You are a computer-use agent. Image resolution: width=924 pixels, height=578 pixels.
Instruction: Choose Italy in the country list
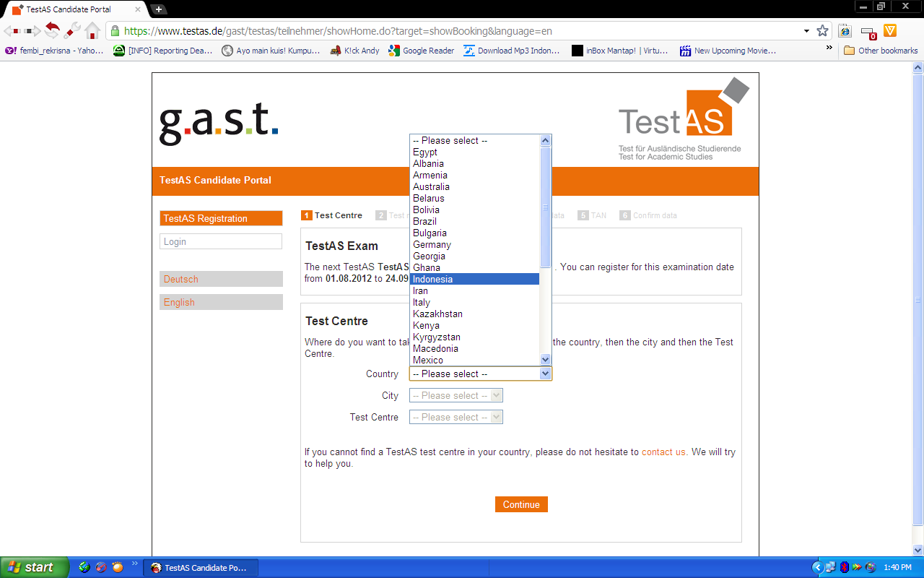point(474,302)
